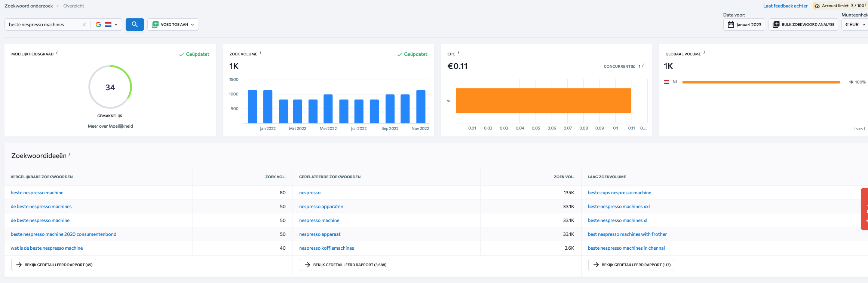Open beste nespresso machines in chennai
868x283 pixels.
(626, 248)
